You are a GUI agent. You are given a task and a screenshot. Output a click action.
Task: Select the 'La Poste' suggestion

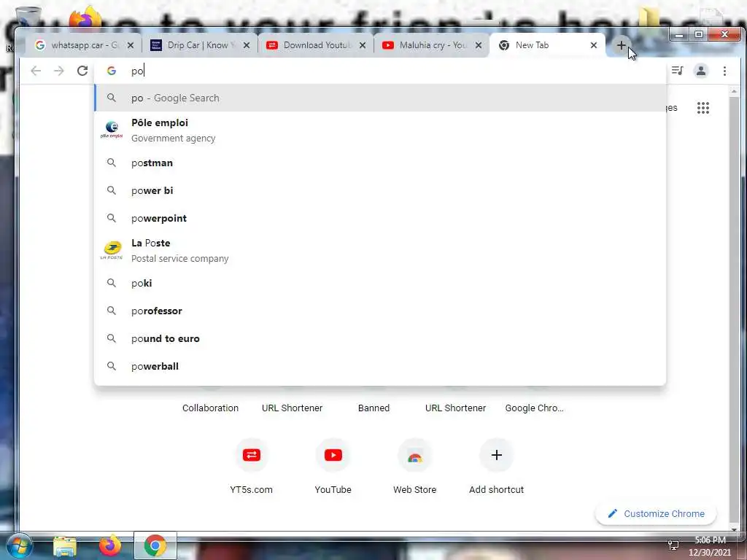[380, 251]
